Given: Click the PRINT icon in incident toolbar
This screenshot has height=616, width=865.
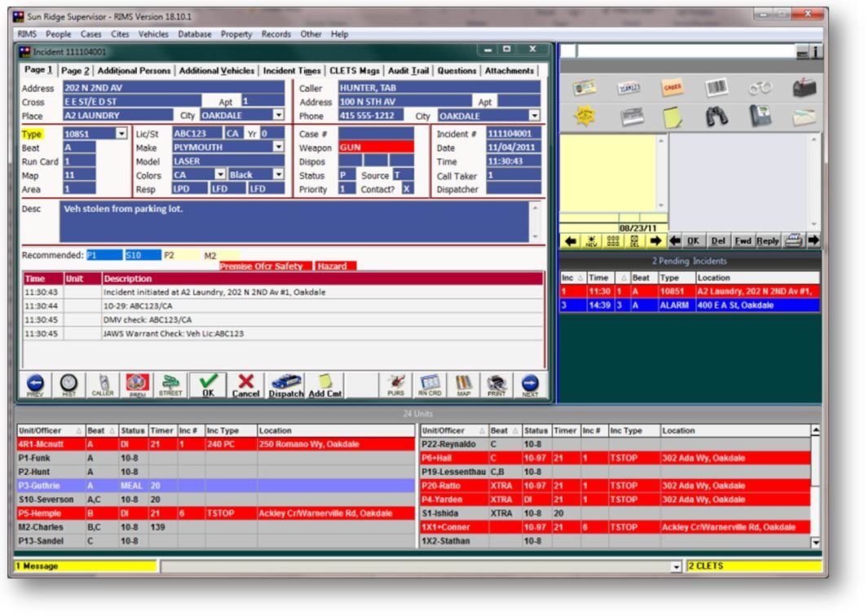Looking at the screenshot, I should coord(496,385).
